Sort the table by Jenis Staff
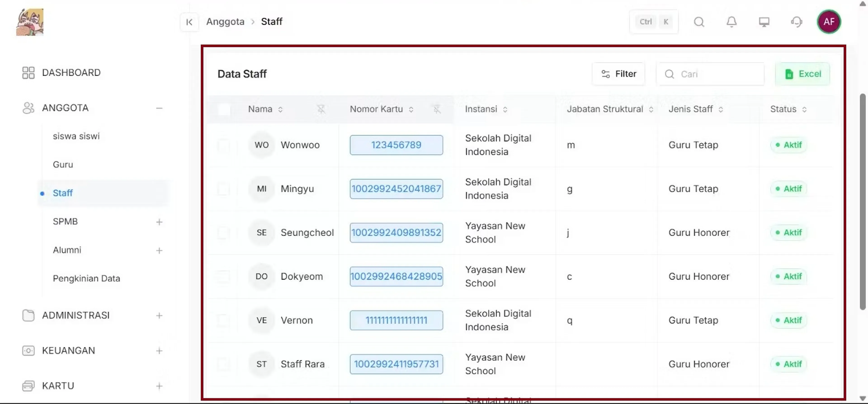 click(720, 110)
